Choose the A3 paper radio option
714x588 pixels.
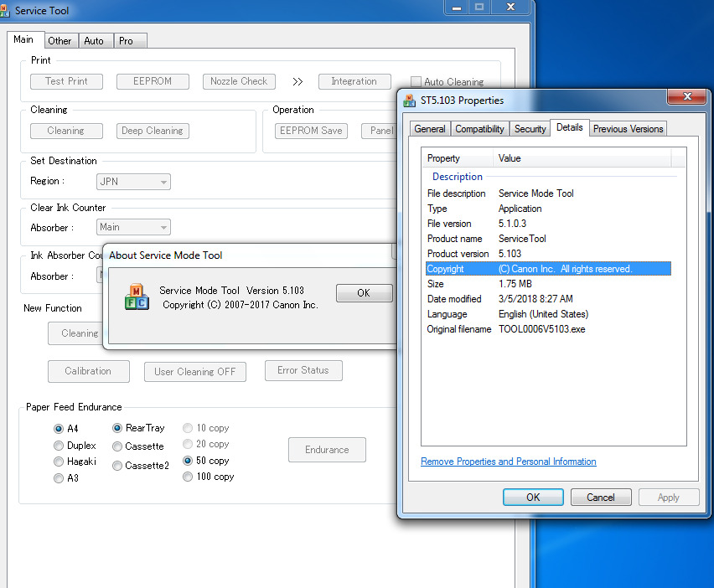click(x=59, y=478)
